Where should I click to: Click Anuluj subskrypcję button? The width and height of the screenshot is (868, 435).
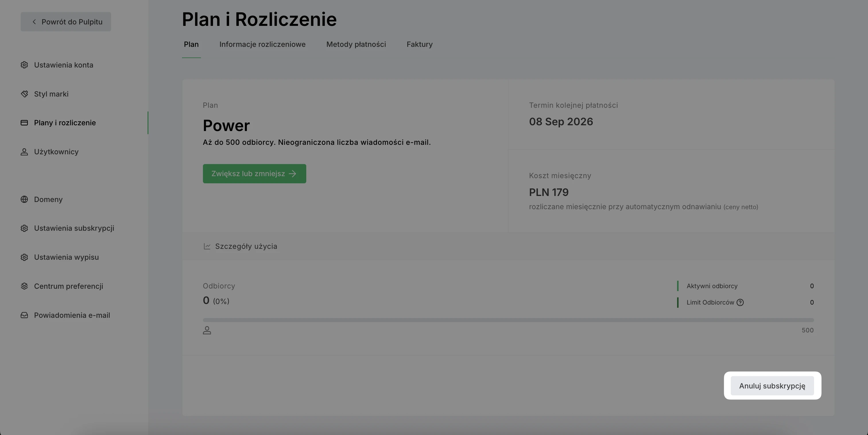[x=772, y=386]
